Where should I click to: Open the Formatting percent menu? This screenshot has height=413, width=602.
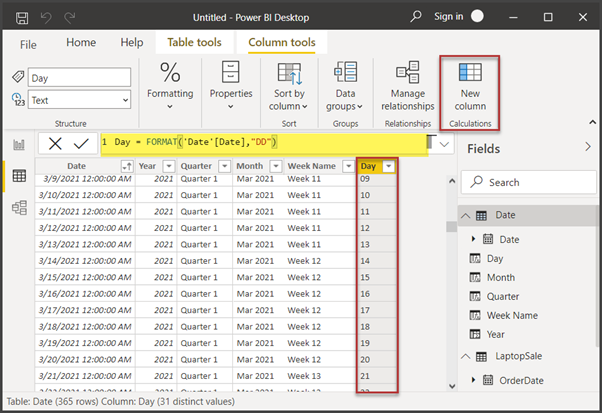click(x=170, y=86)
